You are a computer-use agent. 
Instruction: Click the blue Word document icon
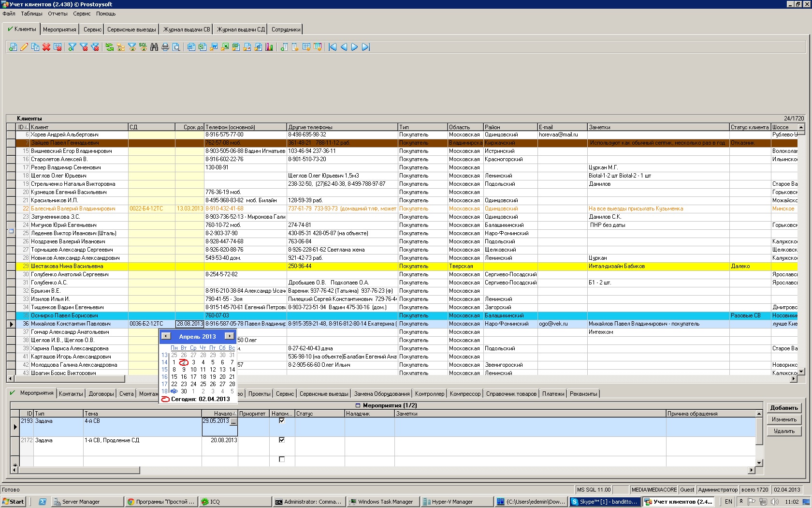tap(191, 47)
